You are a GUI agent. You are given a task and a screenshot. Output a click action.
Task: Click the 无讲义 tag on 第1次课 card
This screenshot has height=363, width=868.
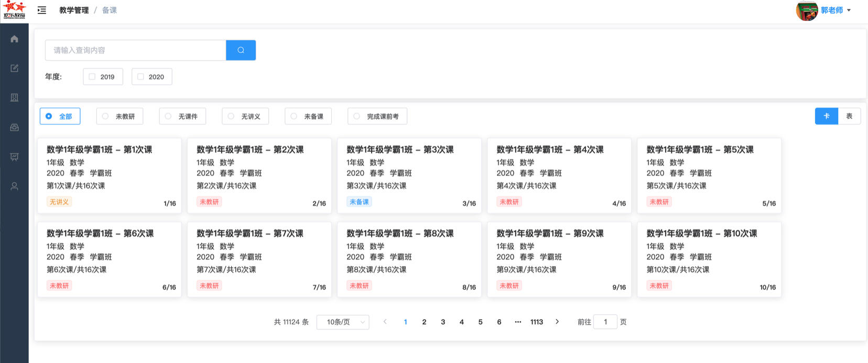(59, 202)
